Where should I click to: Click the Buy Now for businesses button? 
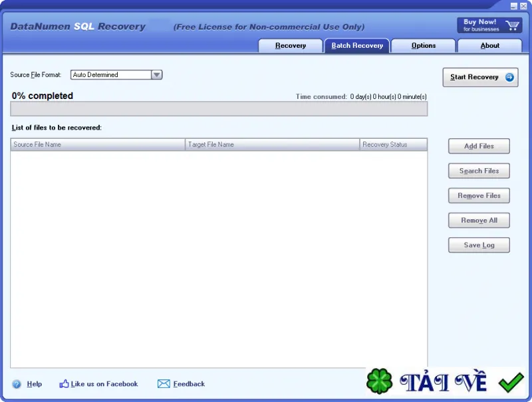tap(489, 25)
